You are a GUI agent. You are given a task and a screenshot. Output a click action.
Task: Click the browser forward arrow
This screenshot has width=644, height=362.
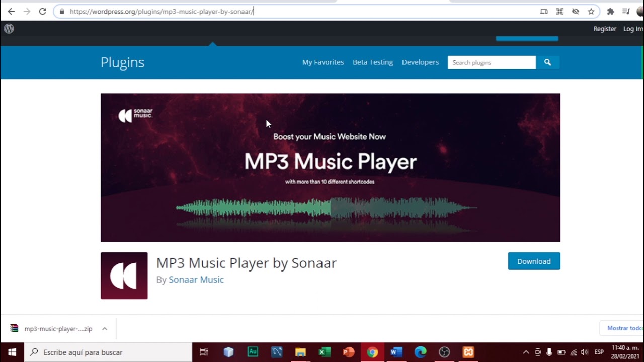coord(27,11)
